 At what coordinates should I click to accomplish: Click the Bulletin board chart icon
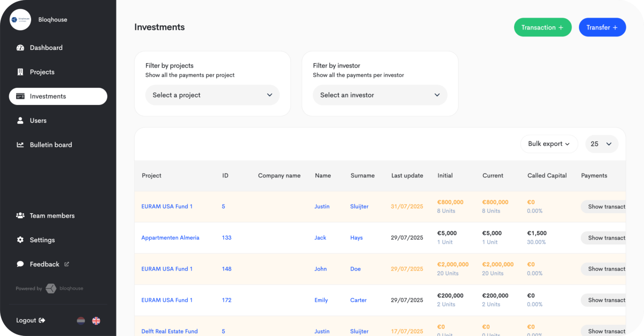(x=20, y=145)
